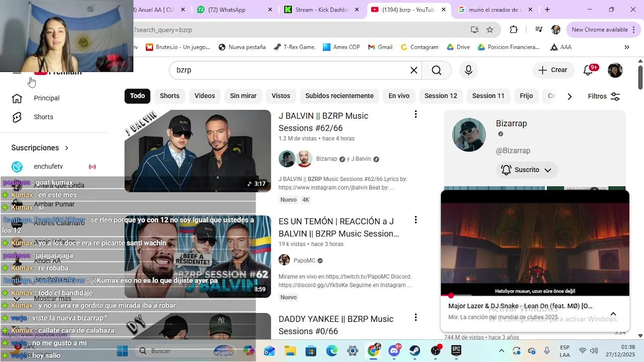Open enchufetv subscription in sidebar
This screenshot has height=362, width=644.
click(x=48, y=166)
